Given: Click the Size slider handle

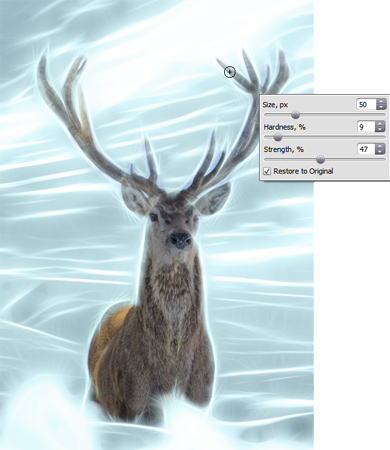Looking at the screenshot, I should tap(295, 115).
